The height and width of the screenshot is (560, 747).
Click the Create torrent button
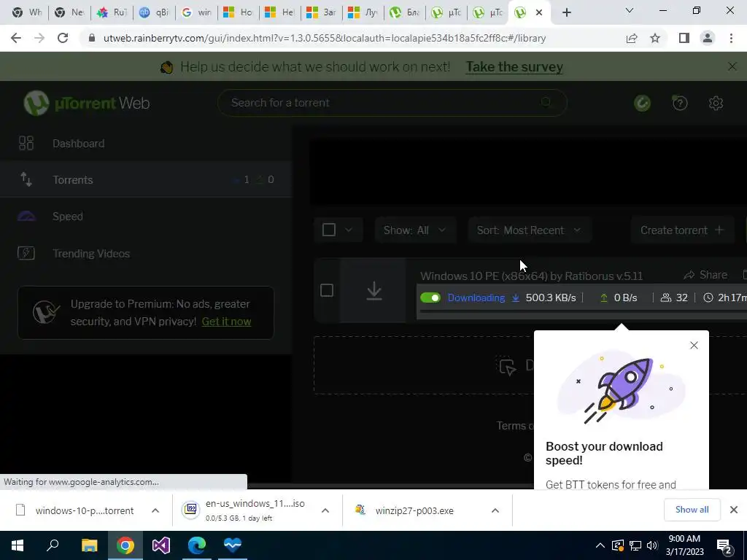pos(682,230)
